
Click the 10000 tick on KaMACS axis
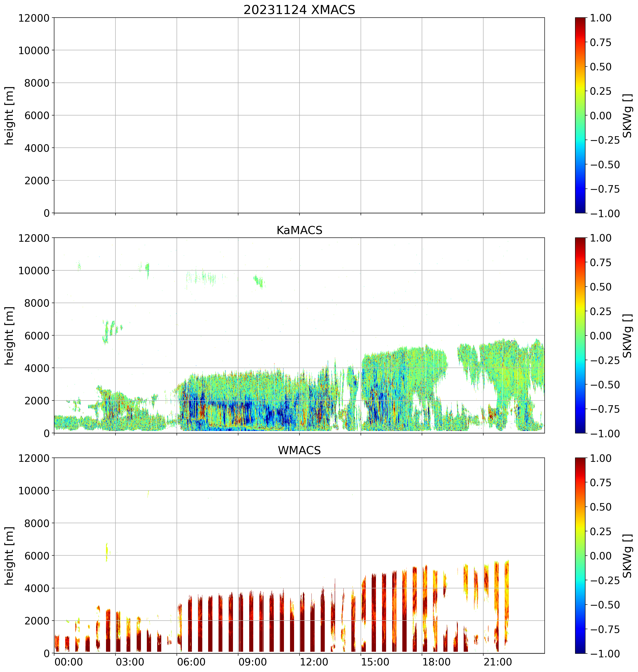pyautogui.click(x=34, y=271)
